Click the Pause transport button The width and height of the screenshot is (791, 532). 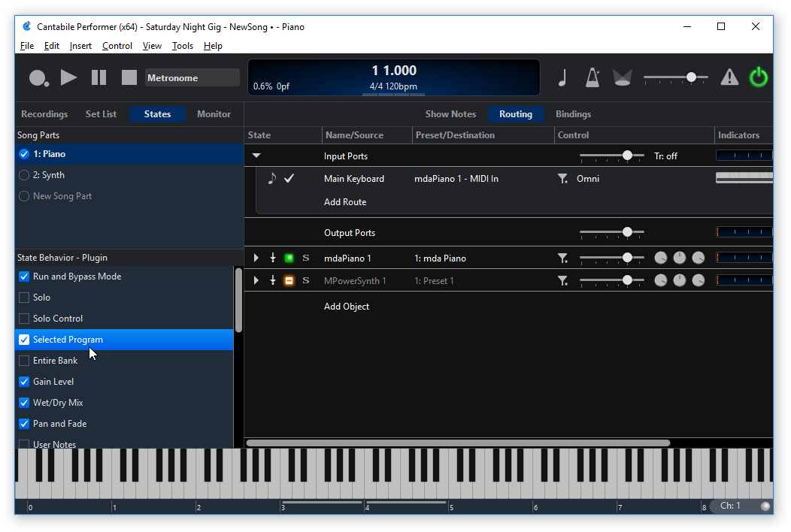[99, 77]
